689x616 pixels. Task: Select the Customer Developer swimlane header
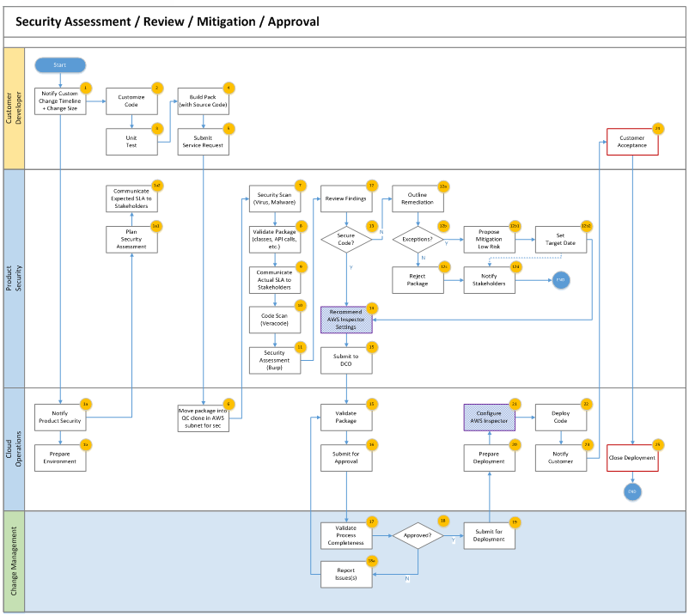pyautogui.click(x=14, y=107)
